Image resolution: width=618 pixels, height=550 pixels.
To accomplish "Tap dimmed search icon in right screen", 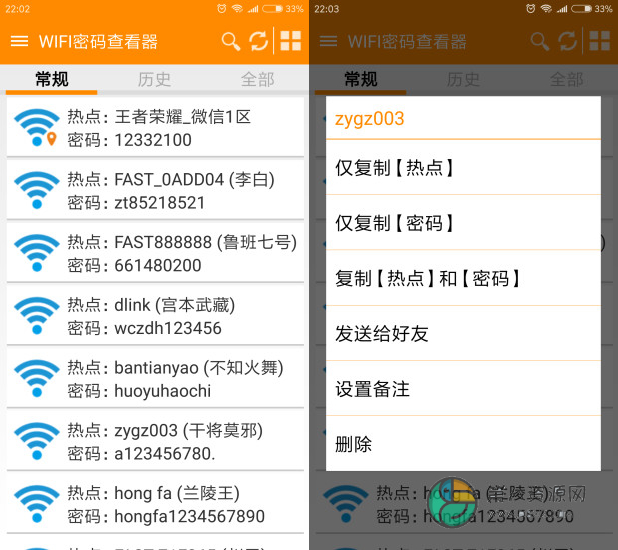I will click(x=540, y=41).
